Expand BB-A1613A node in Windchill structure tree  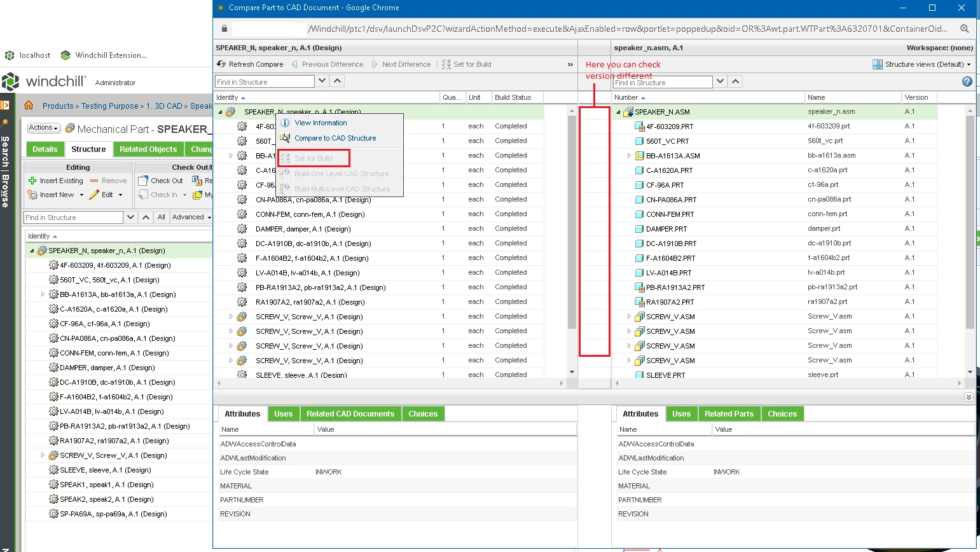pyautogui.click(x=43, y=294)
